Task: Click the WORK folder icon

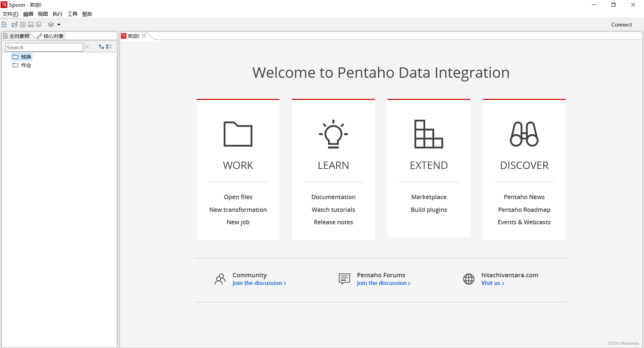Action: tap(238, 134)
